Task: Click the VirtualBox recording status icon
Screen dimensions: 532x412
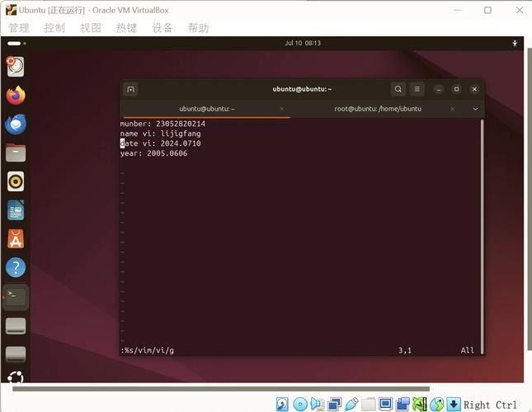Action: (403, 405)
